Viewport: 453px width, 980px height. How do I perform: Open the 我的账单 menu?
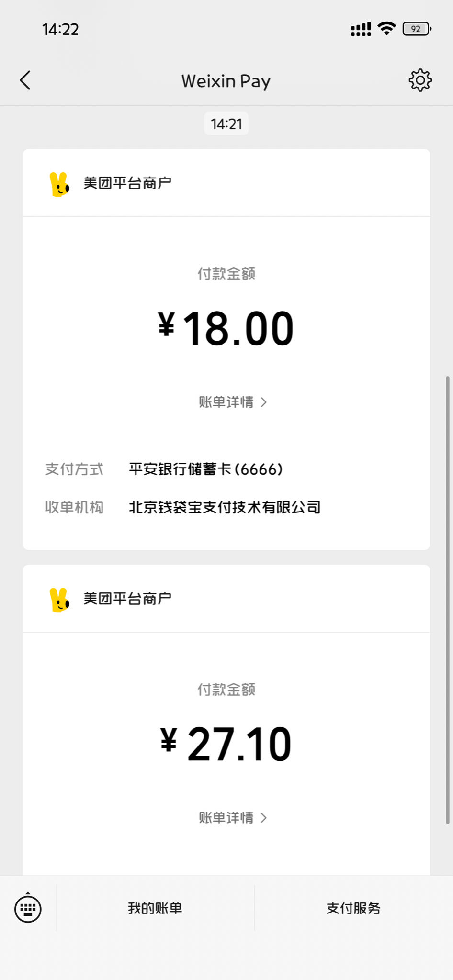click(x=155, y=908)
